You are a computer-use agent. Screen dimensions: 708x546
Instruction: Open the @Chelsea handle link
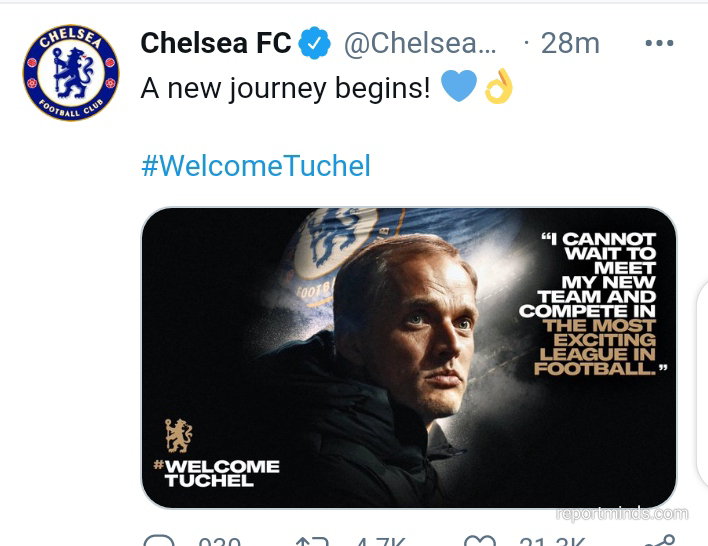tap(420, 43)
